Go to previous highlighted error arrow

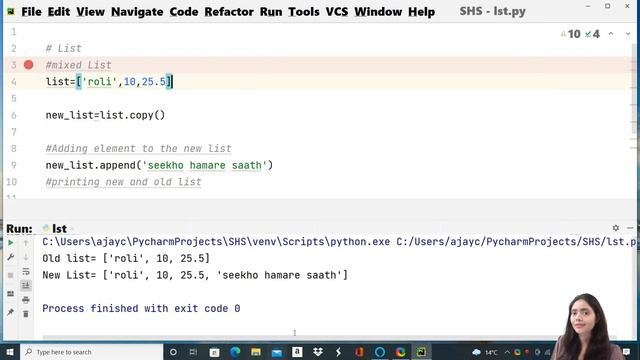(x=611, y=34)
